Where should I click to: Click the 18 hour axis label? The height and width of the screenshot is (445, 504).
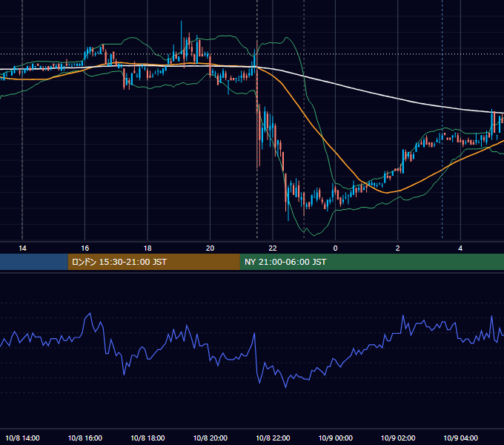[x=147, y=248]
